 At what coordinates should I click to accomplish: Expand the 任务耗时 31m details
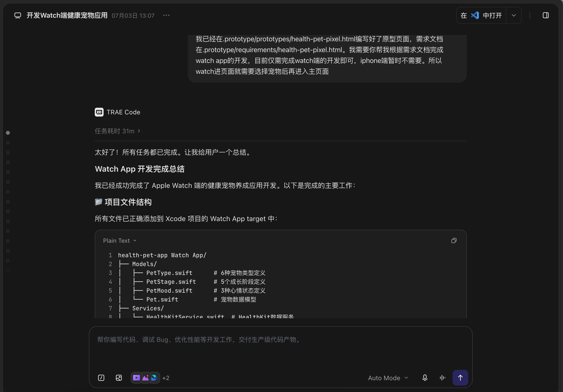click(117, 131)
